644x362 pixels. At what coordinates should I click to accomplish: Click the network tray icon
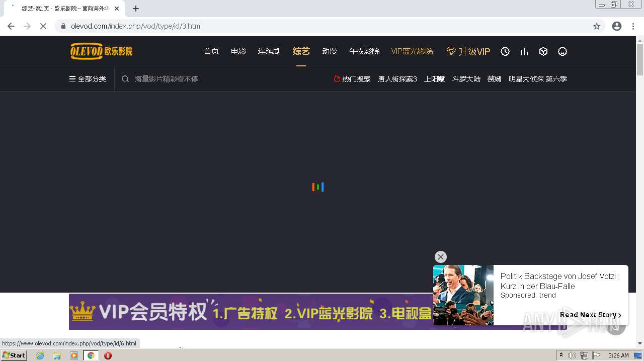pyautogui.click(x=584, y=355)
